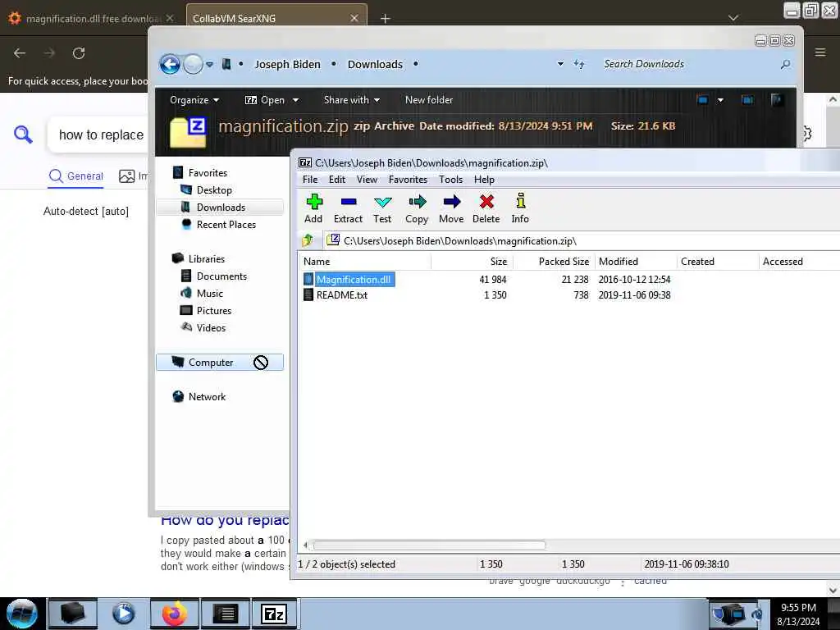Screen dimensions: 840x630
Task: Open the browser list-all-tabs chevron
Action: (733, 18)
